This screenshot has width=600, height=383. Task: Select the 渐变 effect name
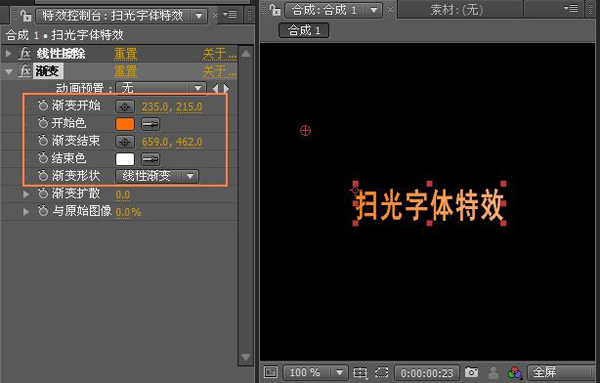pyautogui.click(x=47, y=71)
